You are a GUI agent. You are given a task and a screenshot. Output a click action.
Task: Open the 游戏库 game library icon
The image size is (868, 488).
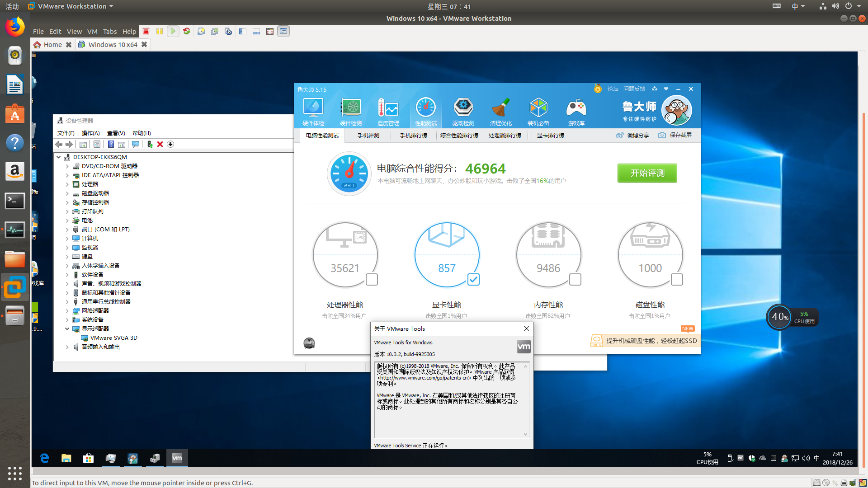pyautogui.click(x=576, y=112)
